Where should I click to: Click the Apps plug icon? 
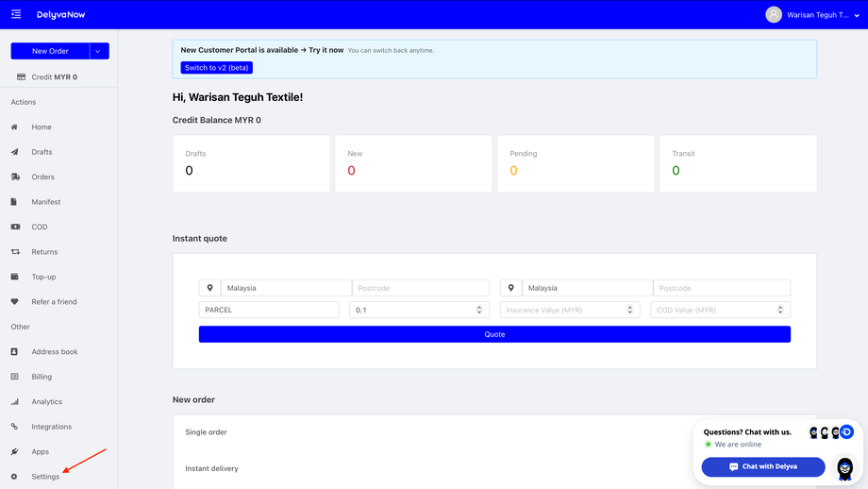coord(14,451)
